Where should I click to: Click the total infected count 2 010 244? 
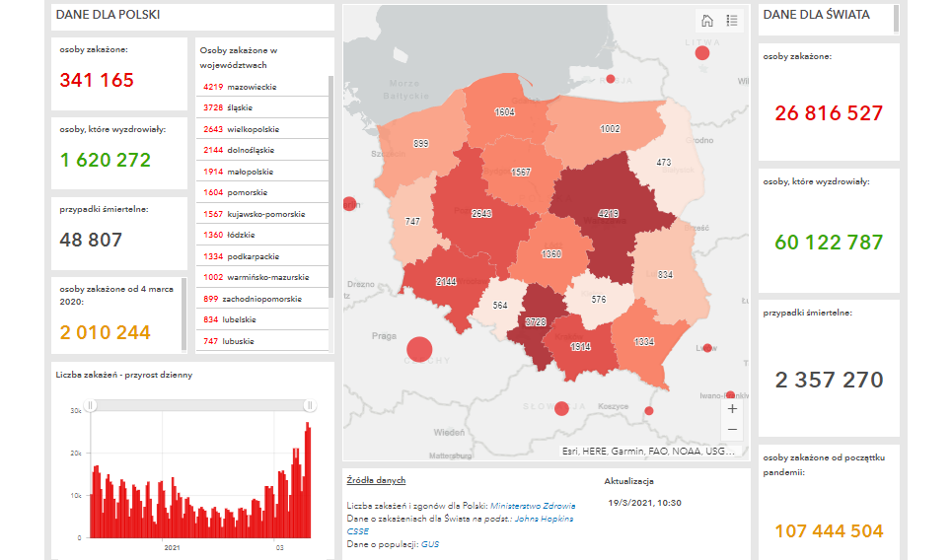tap(105, 332)
